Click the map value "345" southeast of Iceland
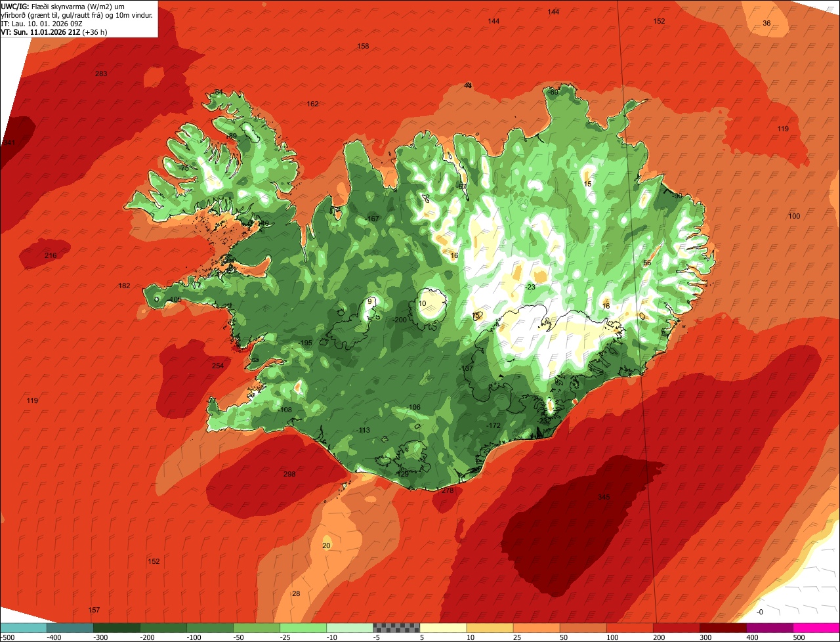Image resolution: width=840 pixels, height=642 pixels. [x=604, y=497]
